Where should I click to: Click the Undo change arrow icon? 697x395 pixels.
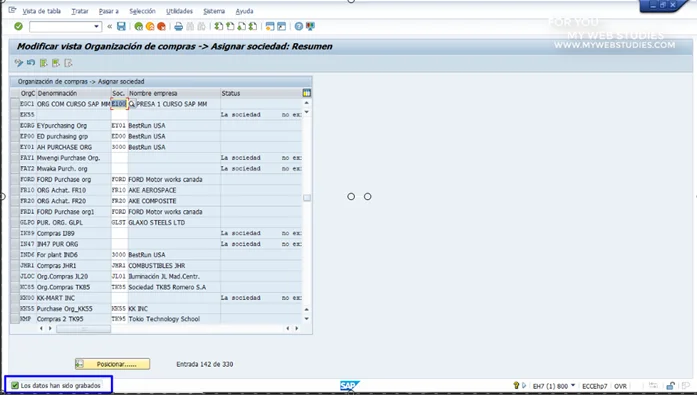(x=31, y=63)
